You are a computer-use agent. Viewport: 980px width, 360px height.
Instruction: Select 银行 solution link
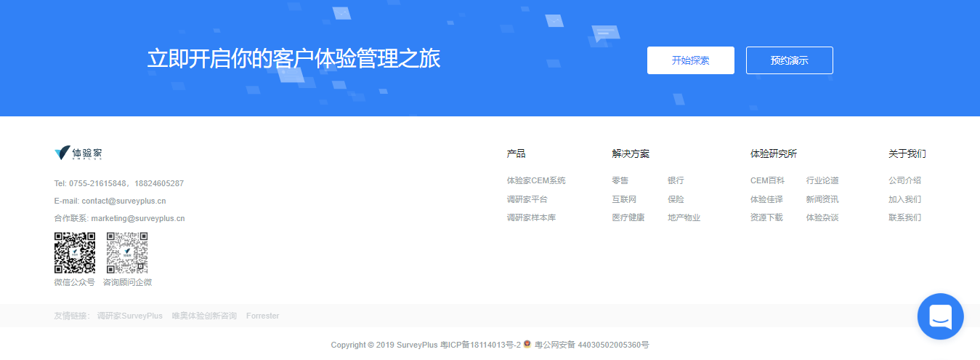click(676, 180)
